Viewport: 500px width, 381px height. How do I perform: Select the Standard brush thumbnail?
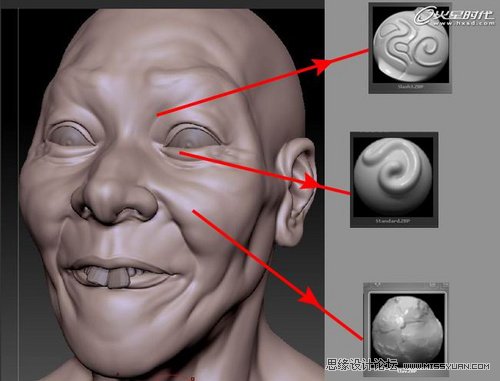pos(394,180)
